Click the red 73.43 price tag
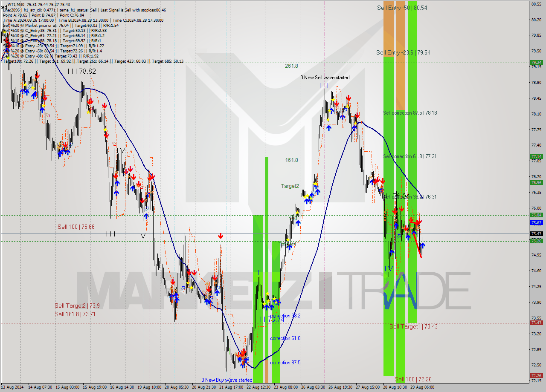The width and height of the screenshot is (546, 392). tap(536, 323)
